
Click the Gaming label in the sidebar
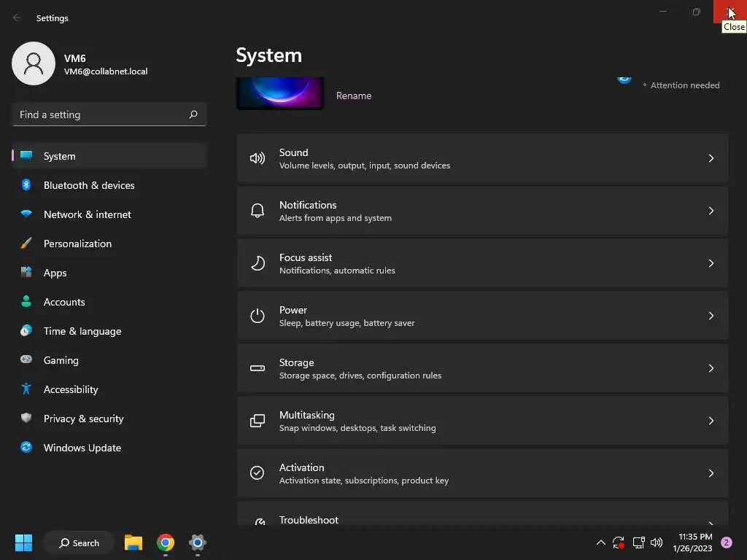pyautogui.click(x=61, y=360)
